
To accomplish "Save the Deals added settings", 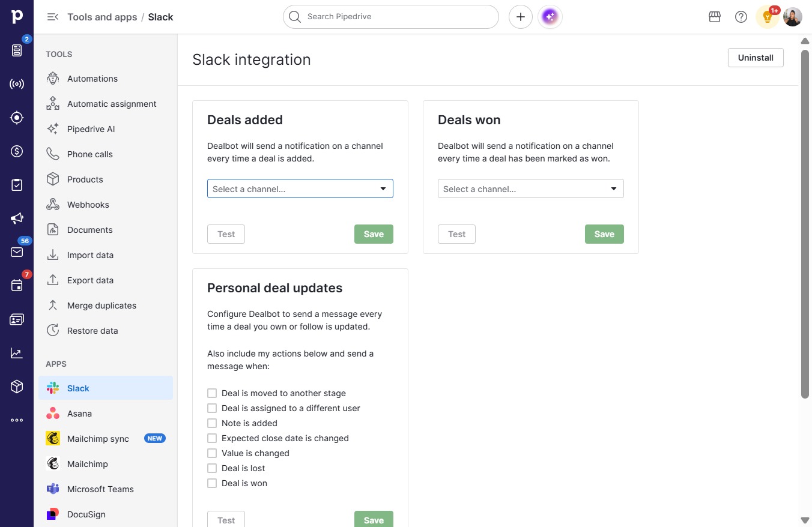I will [x=374, y=234].
